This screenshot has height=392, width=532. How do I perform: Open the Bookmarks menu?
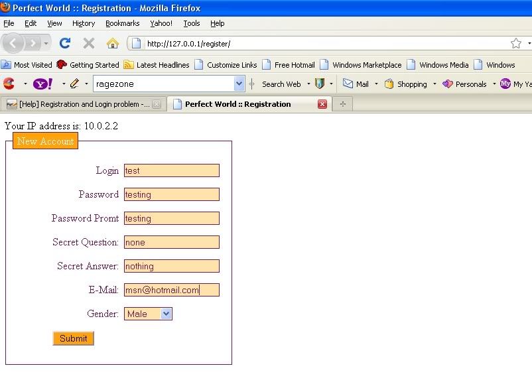122,23
